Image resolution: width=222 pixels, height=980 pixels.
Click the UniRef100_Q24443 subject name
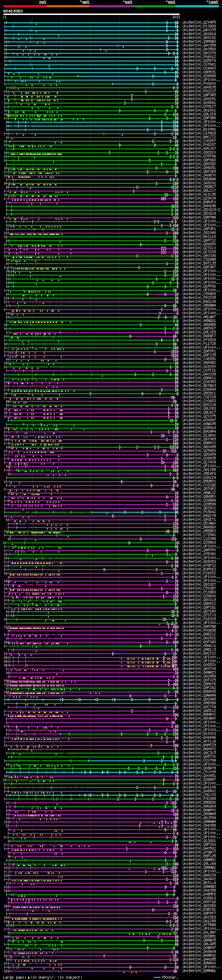coord(199,68)
